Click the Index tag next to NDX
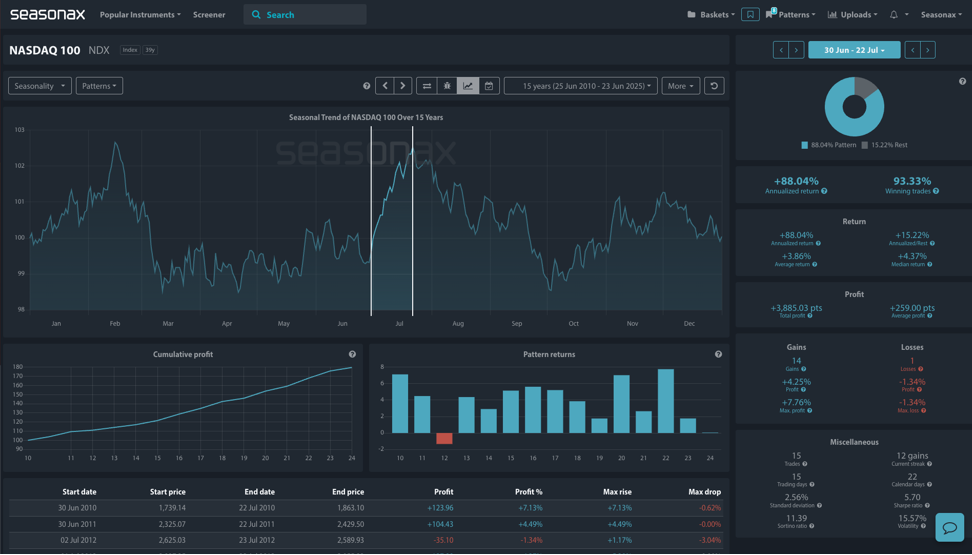Image resolution: width=972 pixels, height=555 pixels. click(x=130, y=50)
